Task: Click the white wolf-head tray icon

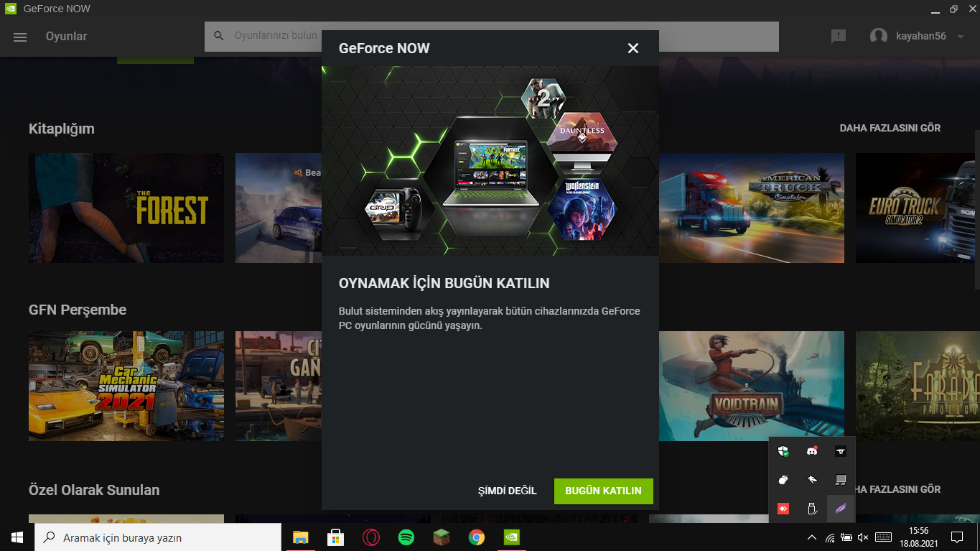Action: pos(812,480)
